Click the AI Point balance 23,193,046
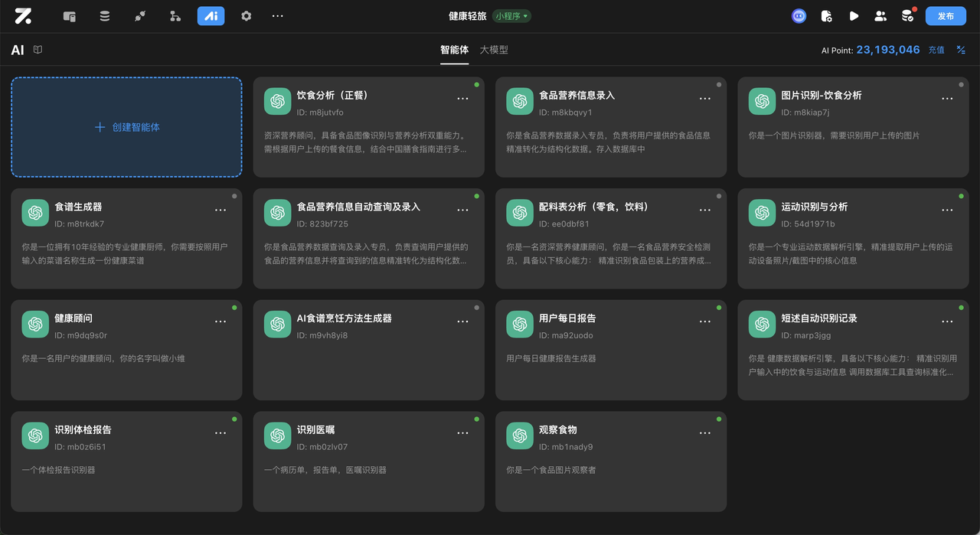 click(x=888, y=50)
